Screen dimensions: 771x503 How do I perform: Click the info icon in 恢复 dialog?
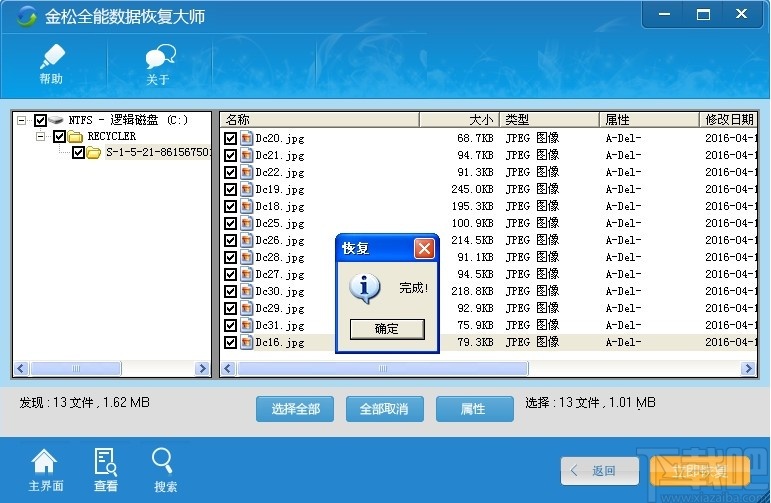tap(364, 287)
